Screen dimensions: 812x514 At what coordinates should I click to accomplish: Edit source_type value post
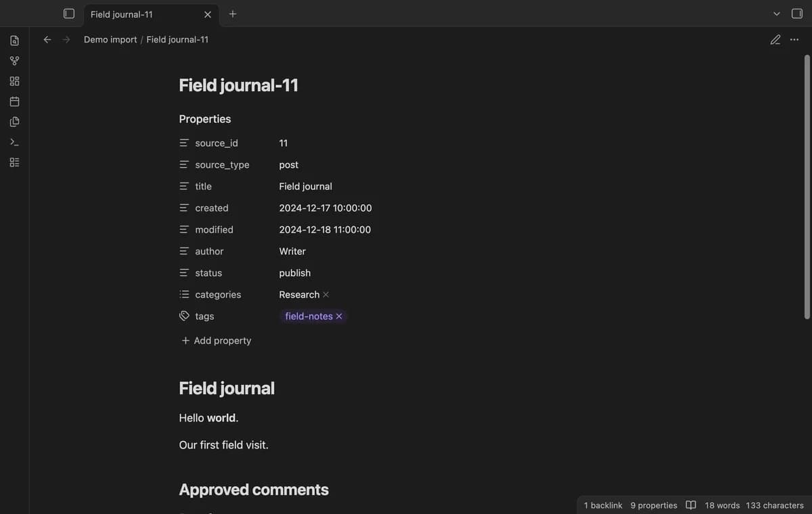[289, 165]
